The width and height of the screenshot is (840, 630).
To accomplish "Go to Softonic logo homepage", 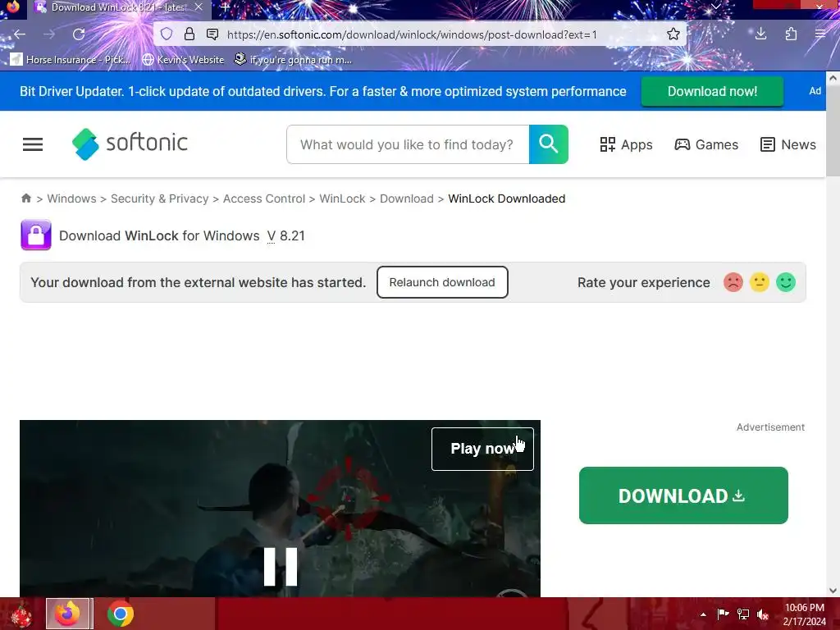I will tap(130, 144).
